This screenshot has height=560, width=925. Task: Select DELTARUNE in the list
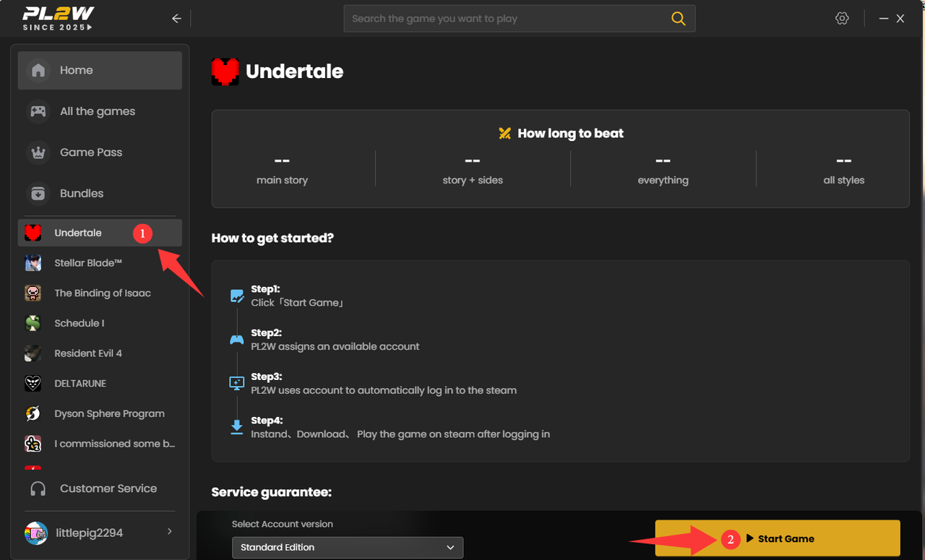100,383
